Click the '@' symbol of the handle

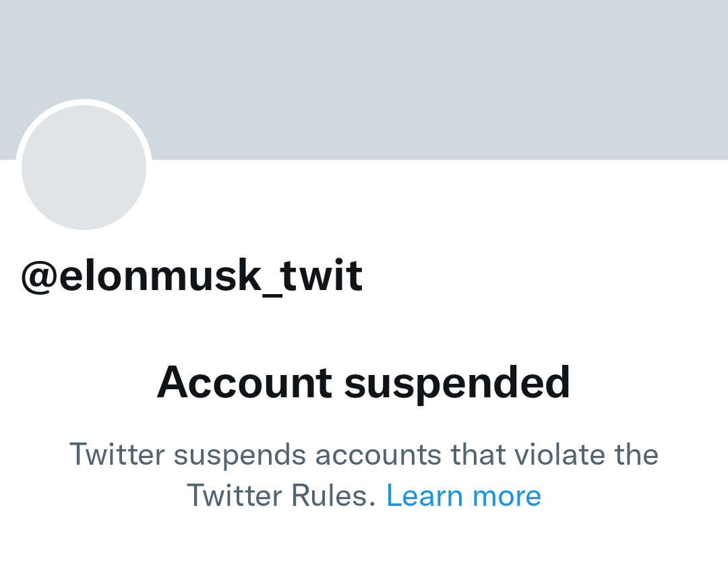pyautogui.click(x=38, y=277)
